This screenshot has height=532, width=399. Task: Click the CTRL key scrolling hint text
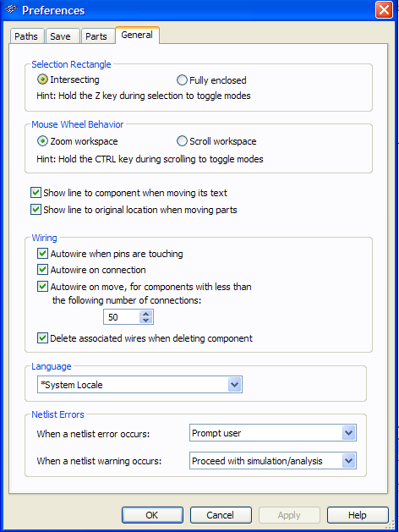[150, 159]
